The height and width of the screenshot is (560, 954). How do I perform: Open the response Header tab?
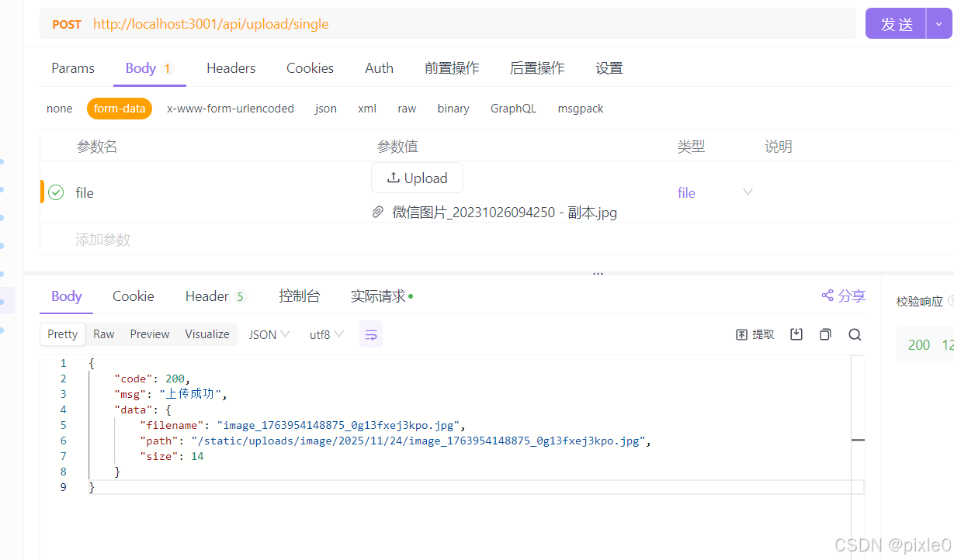point(215,296)
